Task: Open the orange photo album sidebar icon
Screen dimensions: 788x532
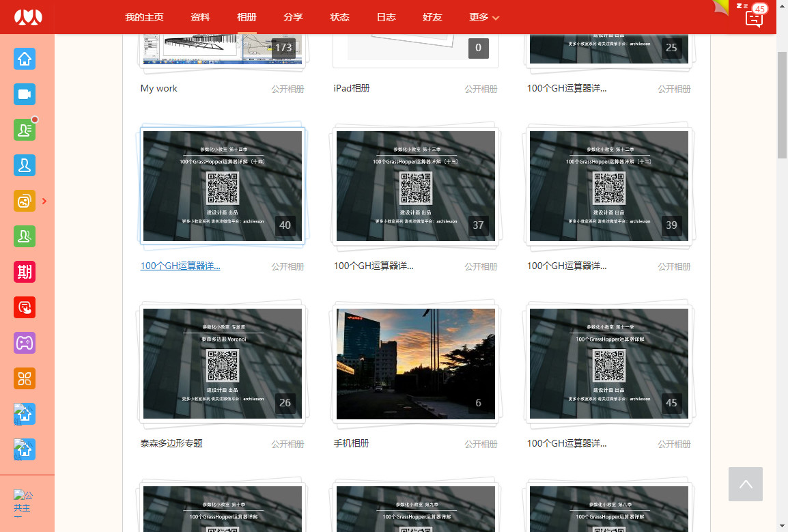Action: tap(25, 201)
